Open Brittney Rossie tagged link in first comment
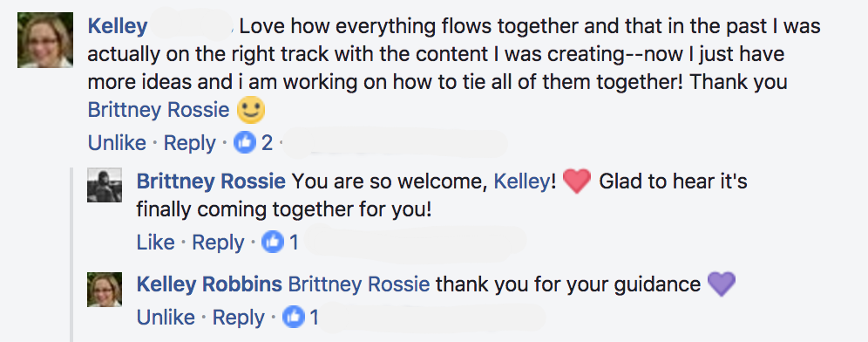The image size is (868, 342). point(159,110)
